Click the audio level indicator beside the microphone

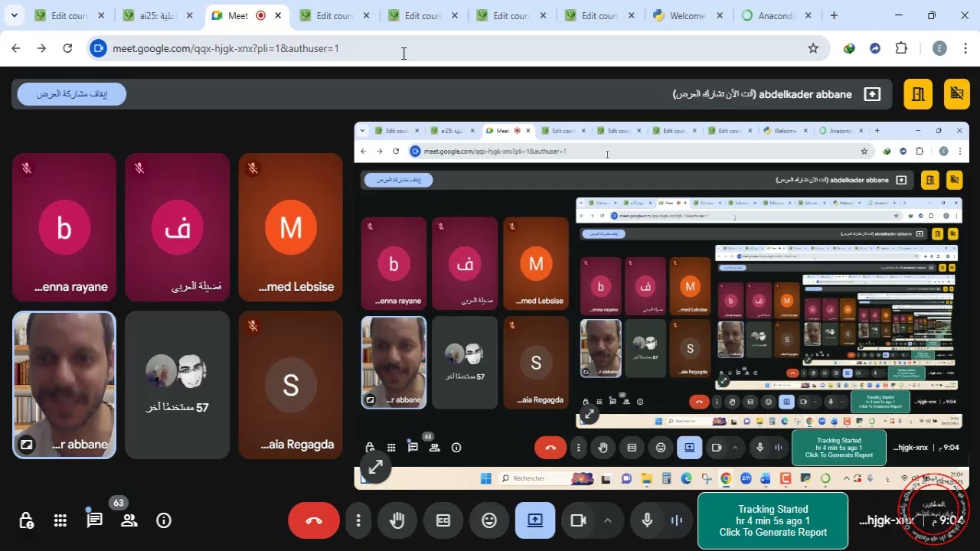(676, 520)
